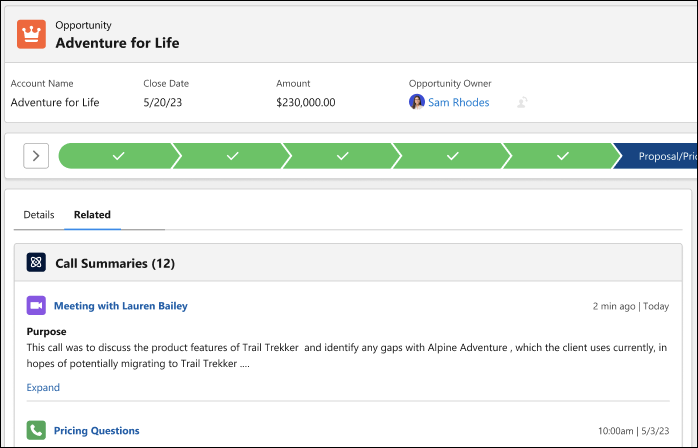The image size is (698, 448).
Task: Click the 5/20/23 close date value
Action: click(162, 102)
